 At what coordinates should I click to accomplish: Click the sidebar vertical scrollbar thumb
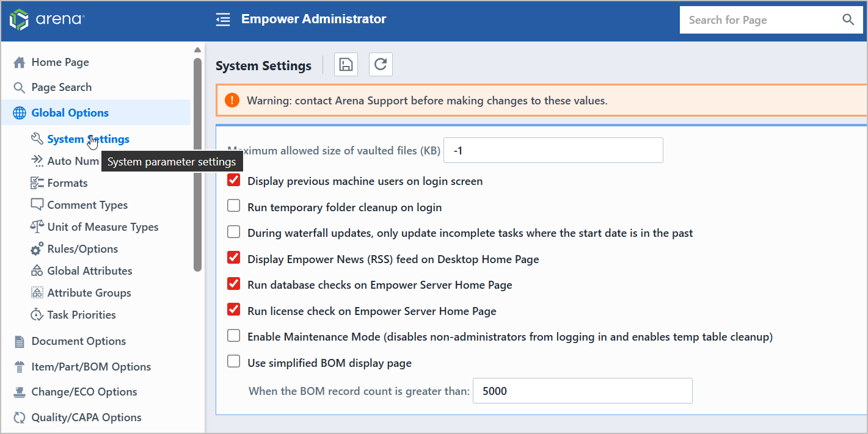[x=197, y=164]
